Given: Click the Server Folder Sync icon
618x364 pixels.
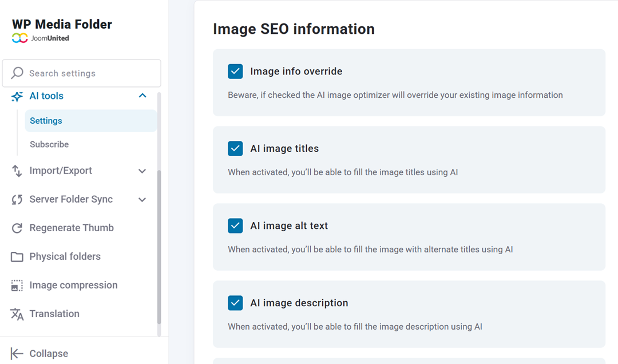Looking at the screenshot, I should [17, 199].
